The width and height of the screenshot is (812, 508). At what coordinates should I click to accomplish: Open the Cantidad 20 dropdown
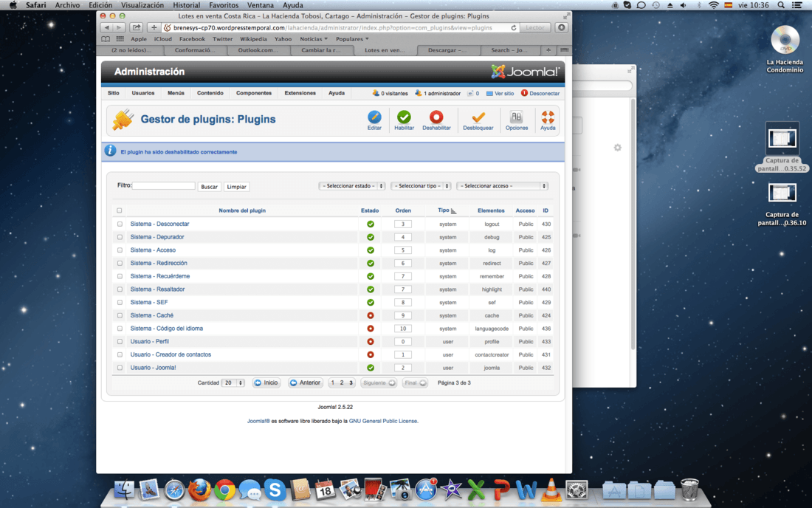233,382
